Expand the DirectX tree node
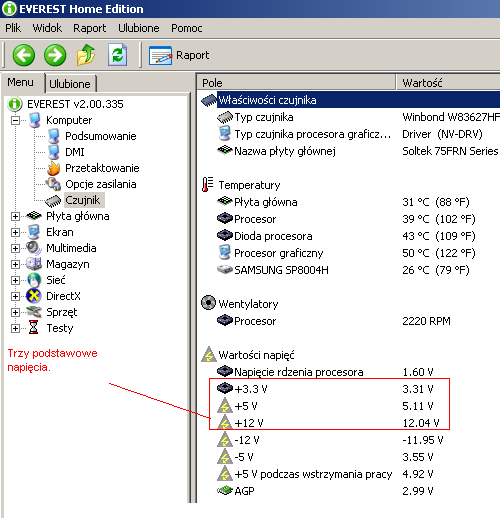This screenshot has height=518, width=500. tap(15, 296)
